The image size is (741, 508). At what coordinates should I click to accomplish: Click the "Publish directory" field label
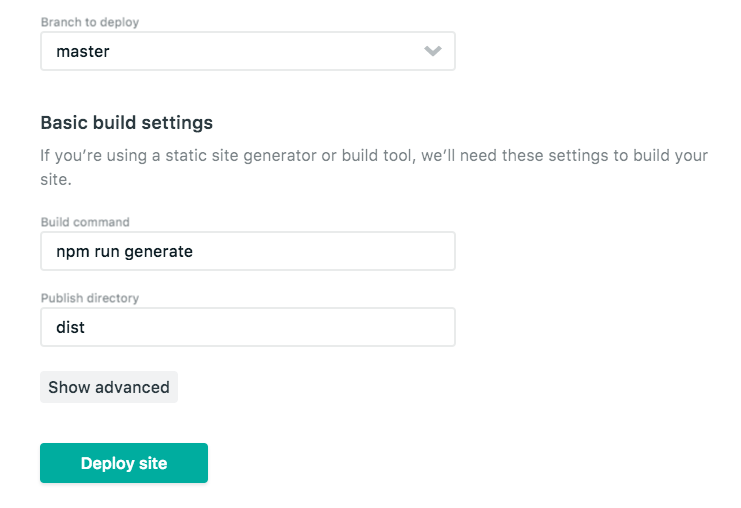tap(89, 298)
